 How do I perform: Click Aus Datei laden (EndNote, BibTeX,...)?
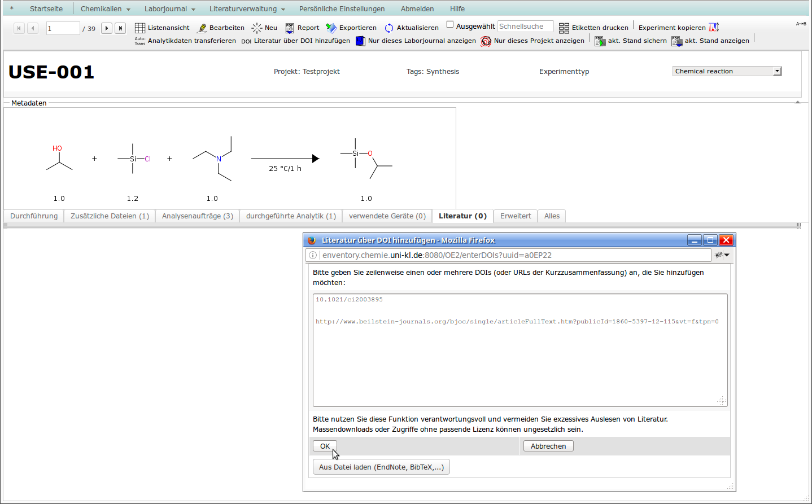[x=381, y=467]
